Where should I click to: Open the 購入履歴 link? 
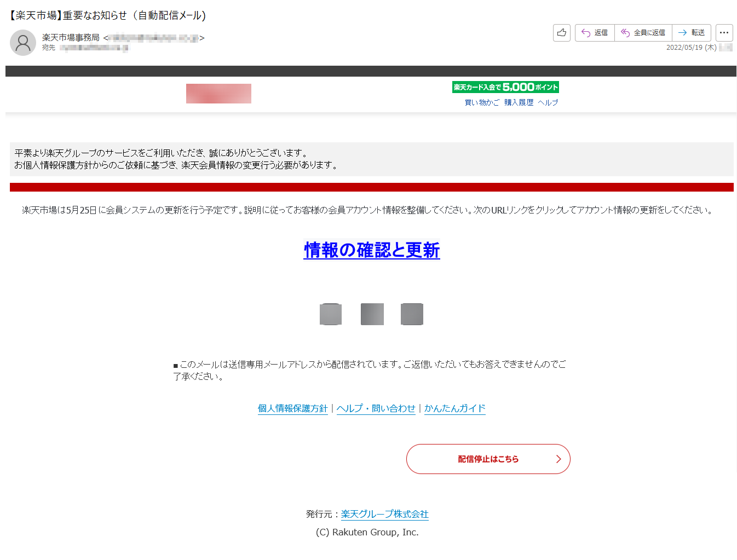[x=519, y=102]
